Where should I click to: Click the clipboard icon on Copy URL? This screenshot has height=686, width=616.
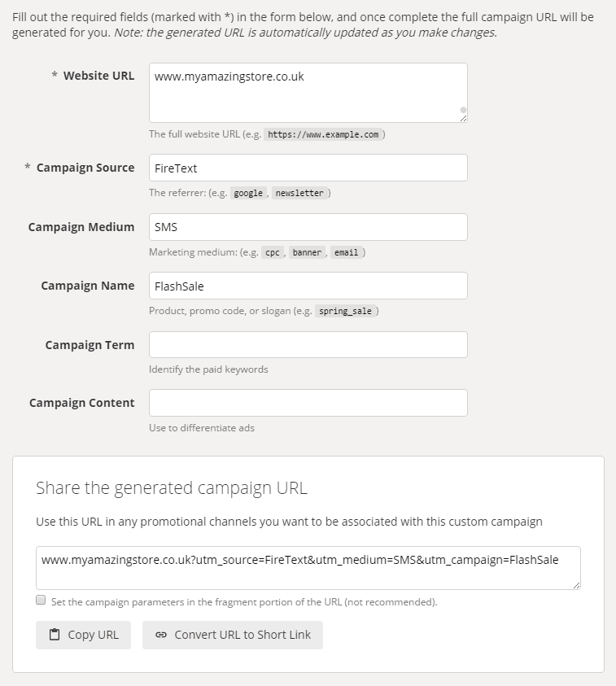(x=55, y=635)
